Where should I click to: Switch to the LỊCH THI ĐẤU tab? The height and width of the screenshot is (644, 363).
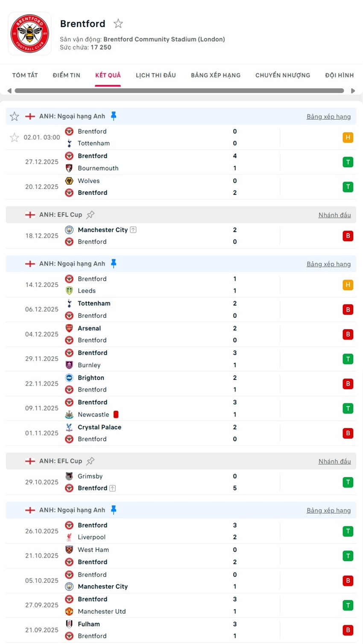coord(155,75)
